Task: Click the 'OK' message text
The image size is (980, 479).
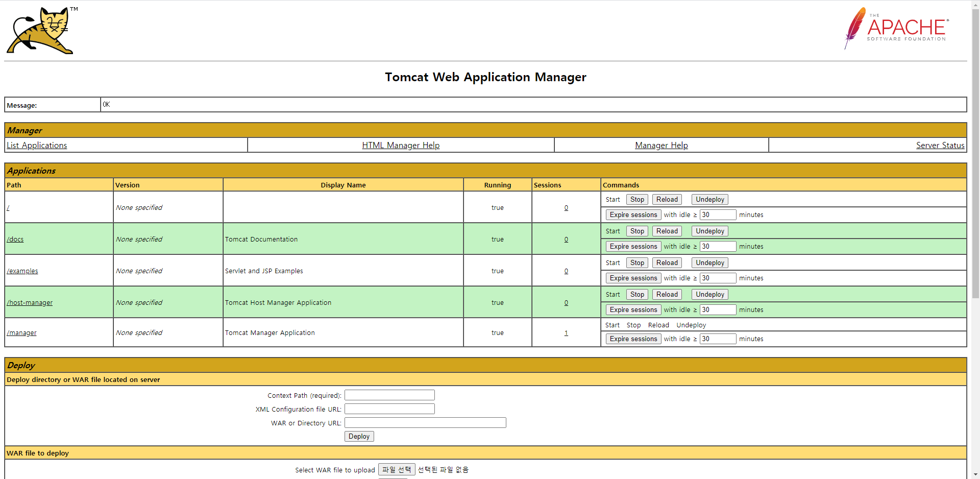Action: pos(106,105)
